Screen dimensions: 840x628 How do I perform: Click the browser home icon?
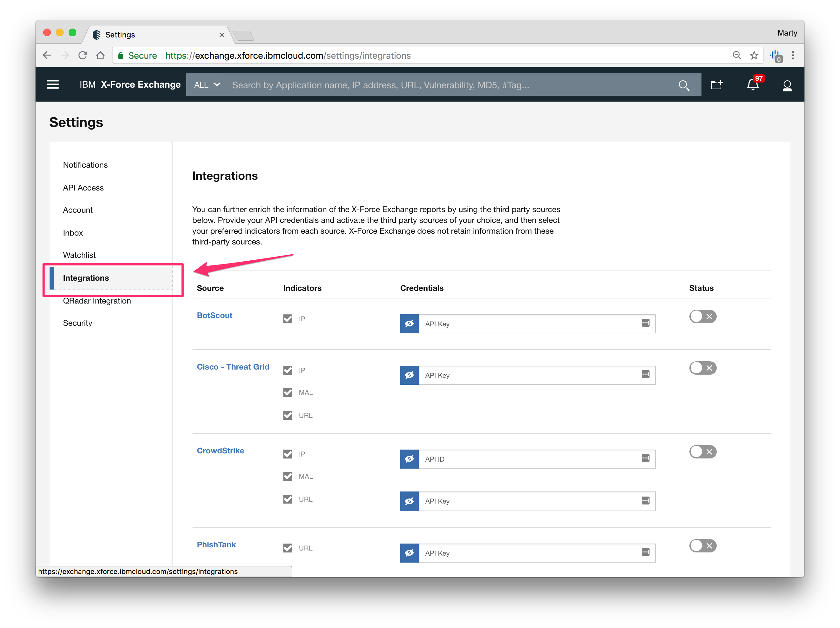[100, 55]
